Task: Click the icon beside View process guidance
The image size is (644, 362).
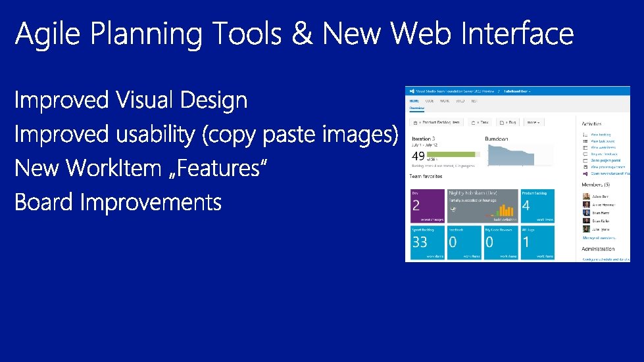Action: click(x=585, y=168)
